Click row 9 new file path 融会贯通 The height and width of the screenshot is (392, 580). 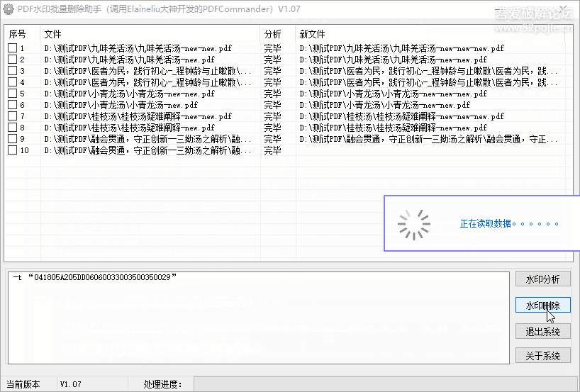(x=428, y=140)
